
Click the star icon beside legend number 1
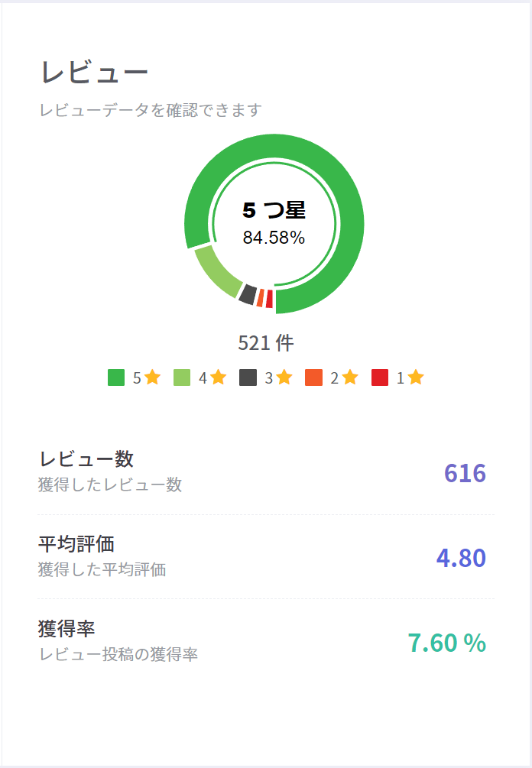pos(416,377)
